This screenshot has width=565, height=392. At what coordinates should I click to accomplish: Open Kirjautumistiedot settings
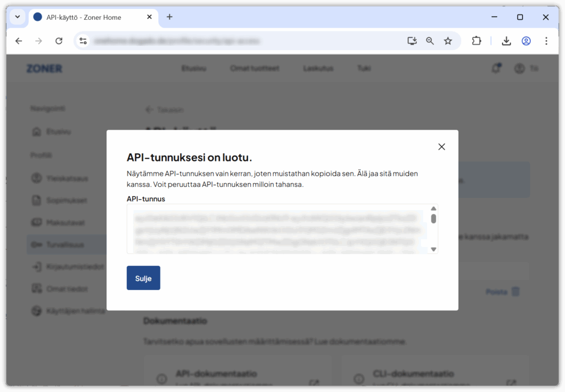(x=64, y=266)
